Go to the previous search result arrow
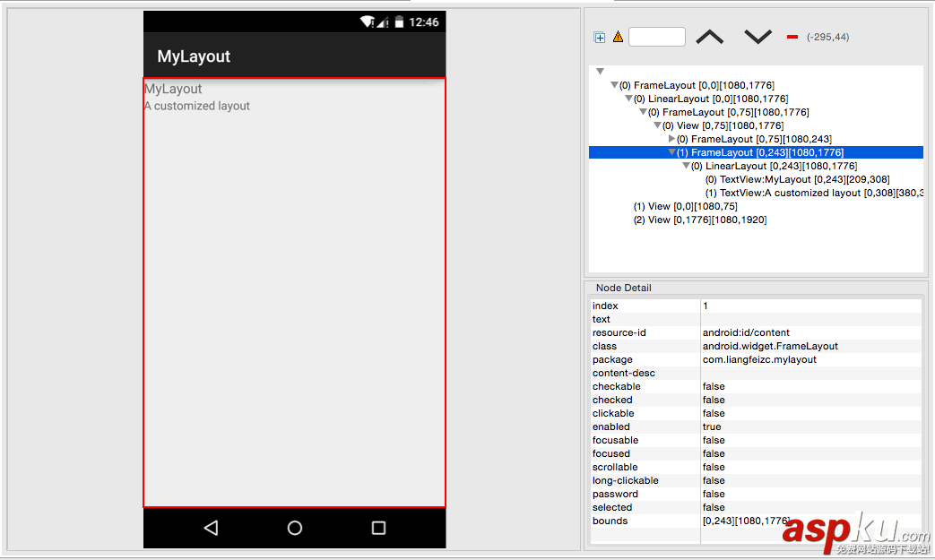This screenshot has height=560, width=935. click(x=709, y=37)
